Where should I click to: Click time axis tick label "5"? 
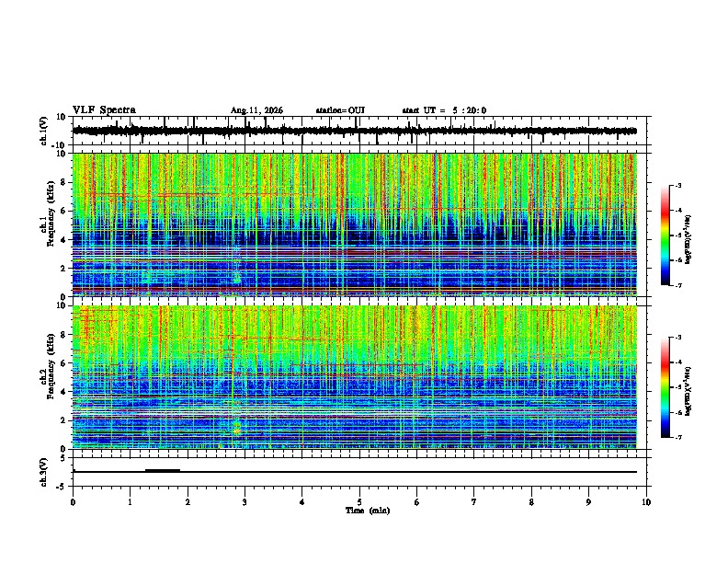359,502
